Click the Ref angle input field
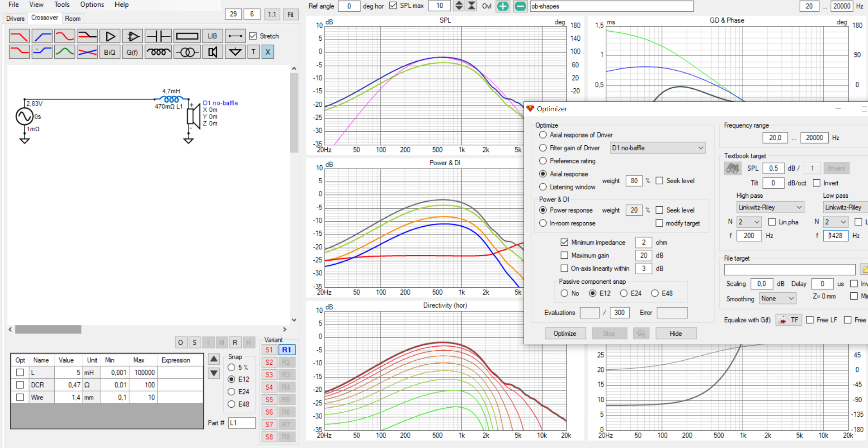Image resolution: width=868 pixels, height=448 pixels. point(349,6)
